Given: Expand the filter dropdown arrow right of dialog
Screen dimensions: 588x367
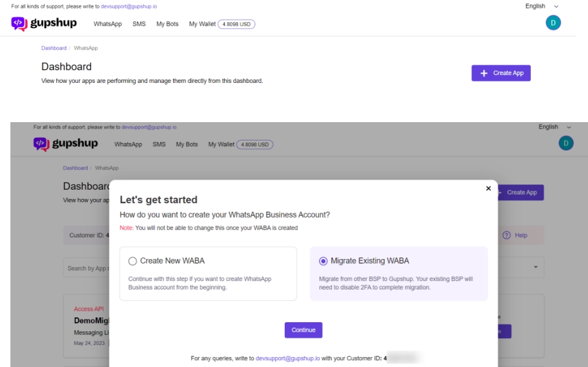Looking at the screenshot, I should click(x=535, y=267).
